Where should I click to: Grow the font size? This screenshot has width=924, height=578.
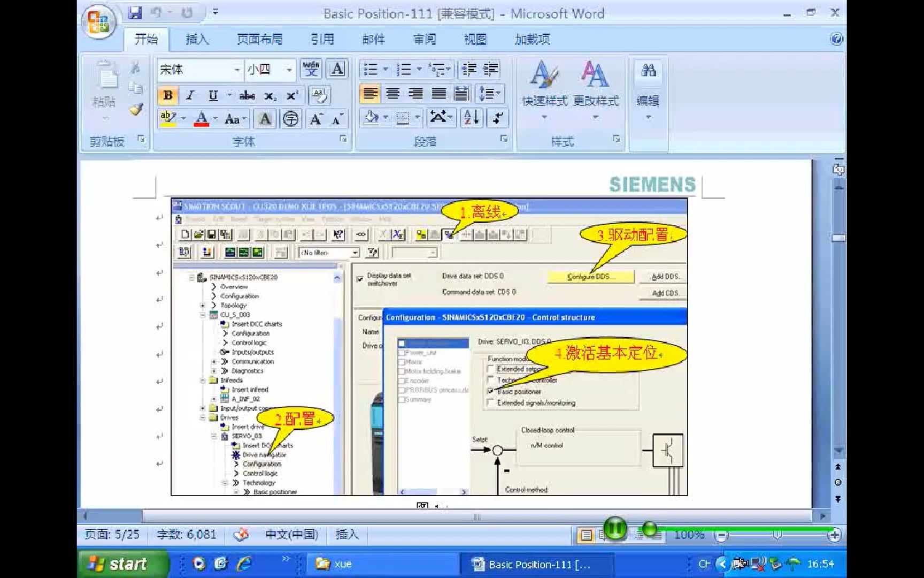[x=316, y=119]
